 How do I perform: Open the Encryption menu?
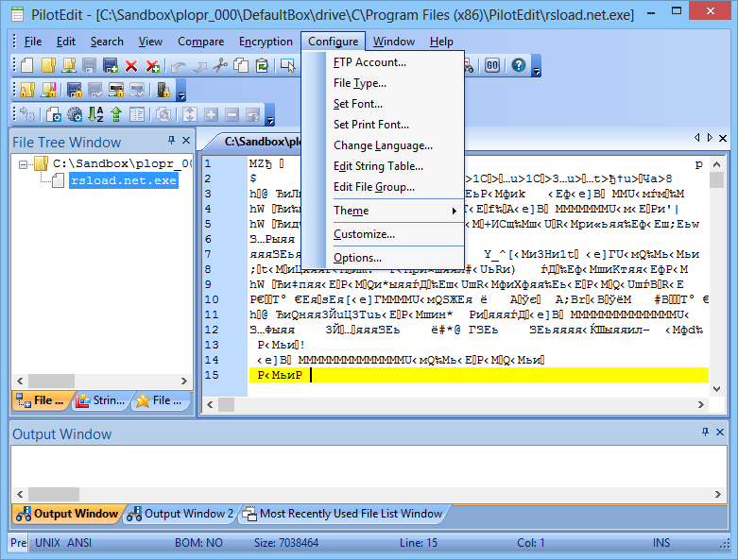pyautogui.click(x=266, y=42)
